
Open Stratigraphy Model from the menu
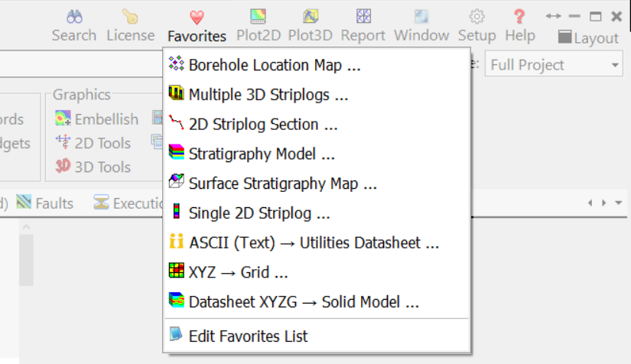click(262, 154)
